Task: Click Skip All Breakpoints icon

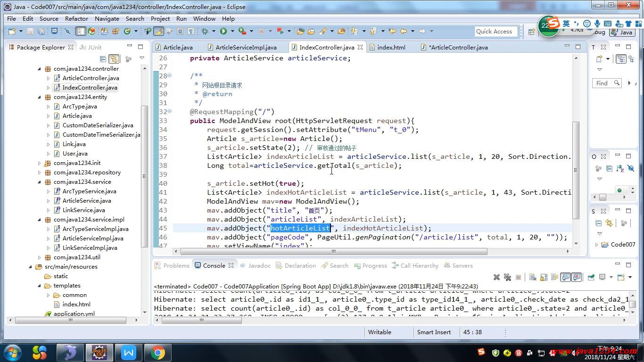Action: 67,31
